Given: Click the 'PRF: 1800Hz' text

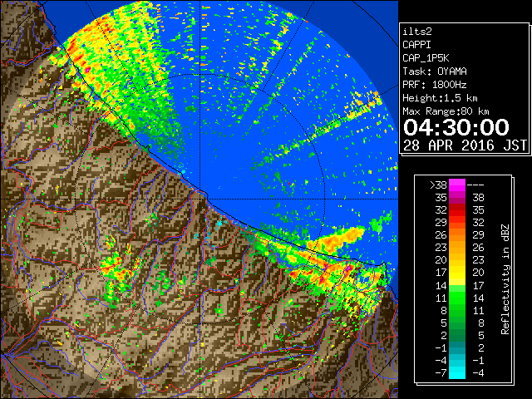Looking at the screenshot, I should pos(435,85).
